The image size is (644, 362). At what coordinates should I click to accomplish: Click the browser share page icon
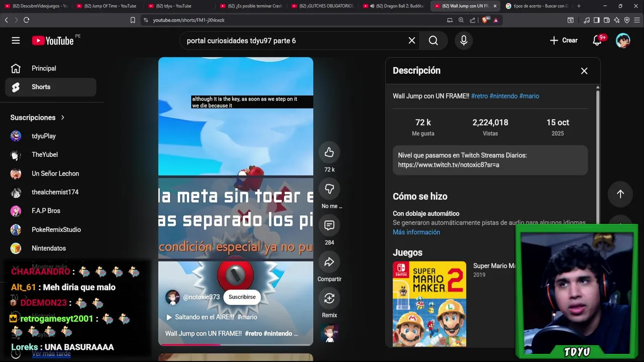tap(472, 20)
